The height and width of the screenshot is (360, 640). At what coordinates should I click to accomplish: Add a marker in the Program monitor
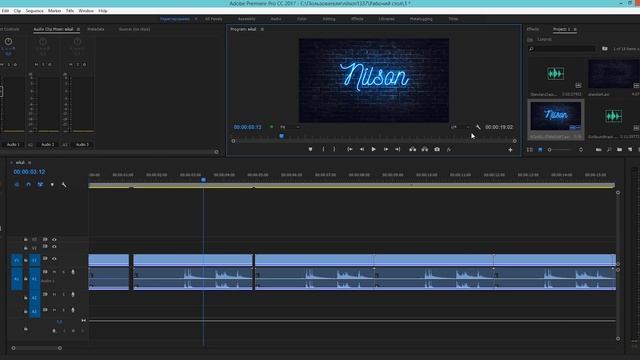click(x=310, y=149)
